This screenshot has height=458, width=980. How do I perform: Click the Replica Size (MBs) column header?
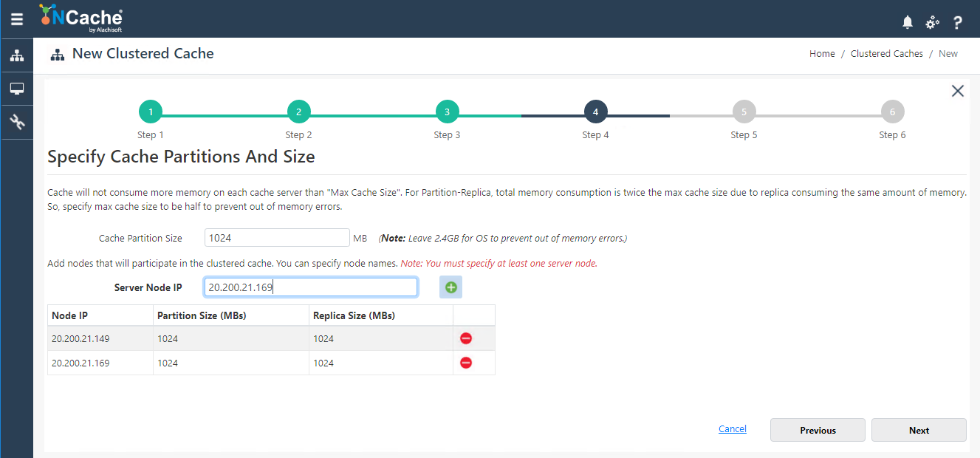tap(381, 315)
